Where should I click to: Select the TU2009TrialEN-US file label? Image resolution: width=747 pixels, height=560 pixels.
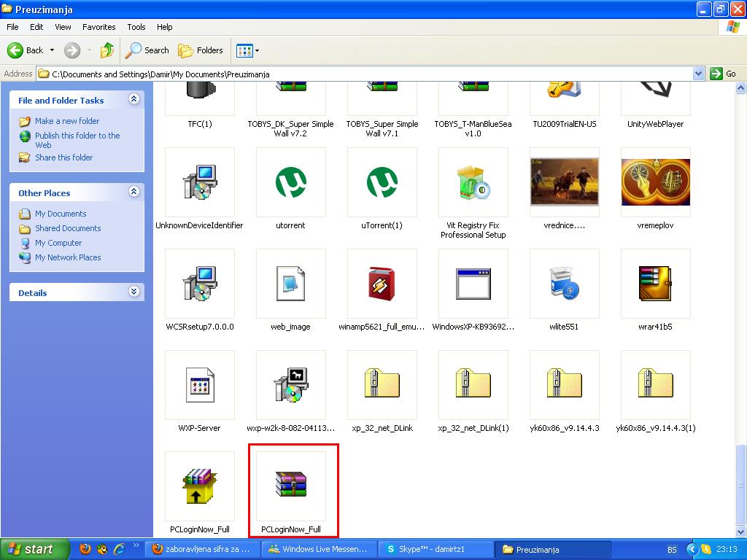coord(565,124)
